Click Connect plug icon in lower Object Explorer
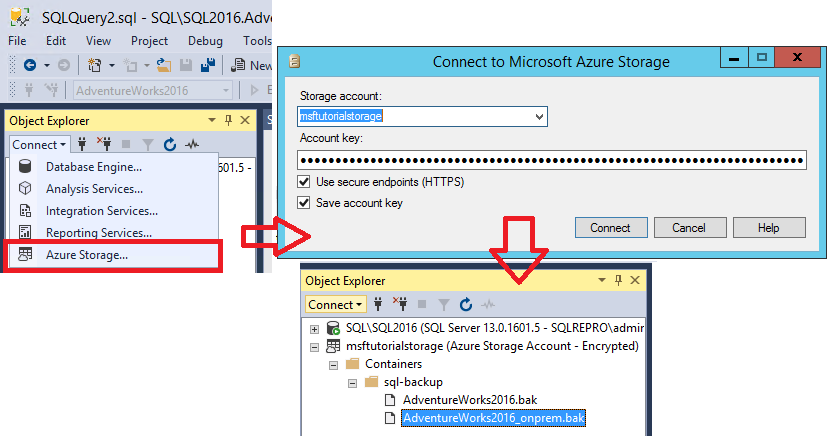 tap(378, 304)
